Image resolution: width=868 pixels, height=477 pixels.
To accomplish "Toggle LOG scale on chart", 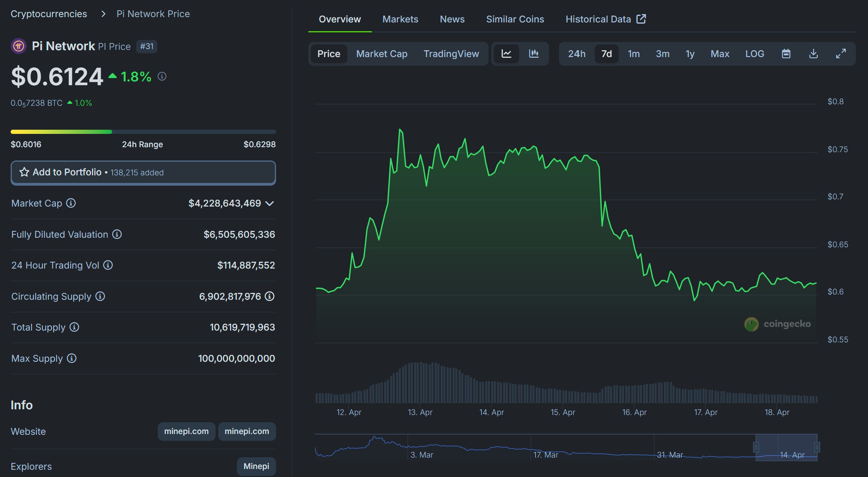I will click(x=755, y=54).
